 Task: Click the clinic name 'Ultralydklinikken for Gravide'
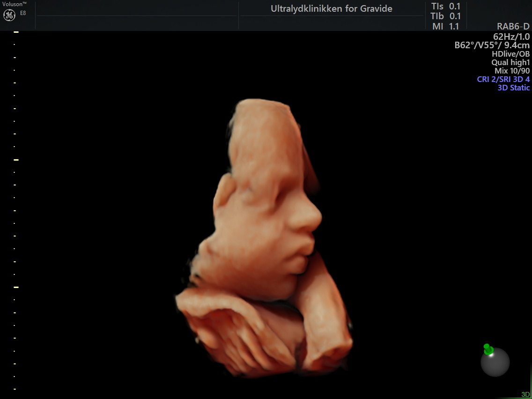331,9
